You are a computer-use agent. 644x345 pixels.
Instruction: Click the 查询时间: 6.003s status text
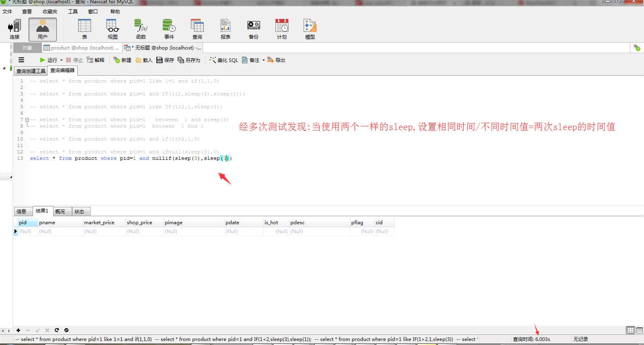pyautogui.click(x=532, y=339)
